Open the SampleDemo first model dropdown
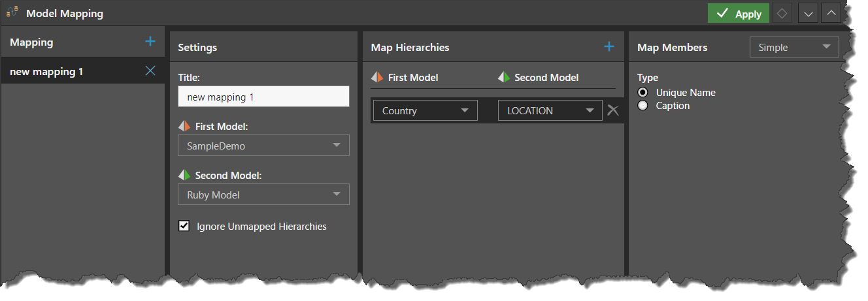 263,146
